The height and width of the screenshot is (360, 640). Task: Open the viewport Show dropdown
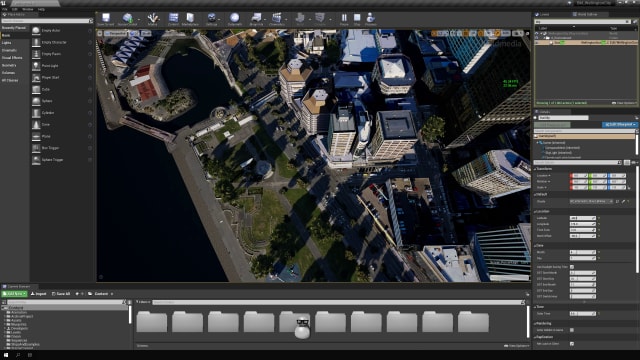pos(146,33)
